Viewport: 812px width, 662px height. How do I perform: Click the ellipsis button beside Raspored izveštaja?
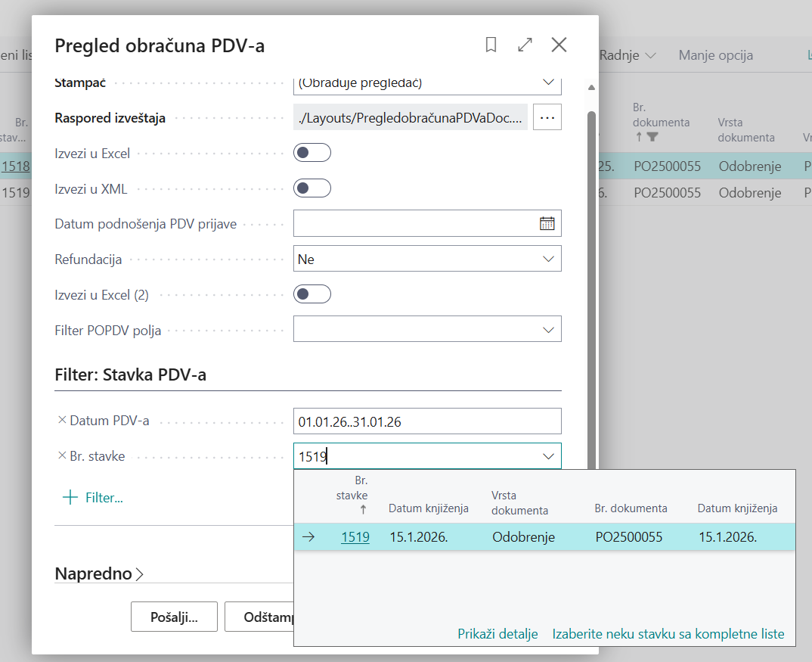point(547,117)
